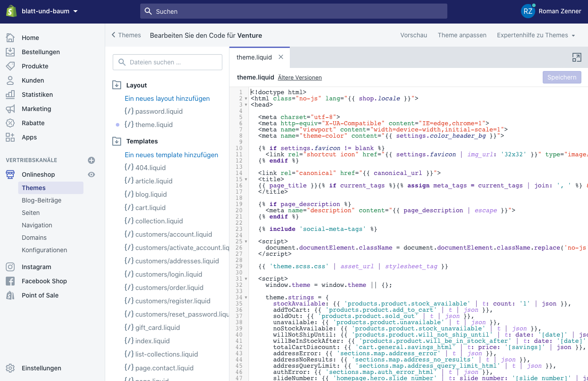Viewport: 588px width, 381px height.
Task: Open index.liquid template file
Action: 152,341
